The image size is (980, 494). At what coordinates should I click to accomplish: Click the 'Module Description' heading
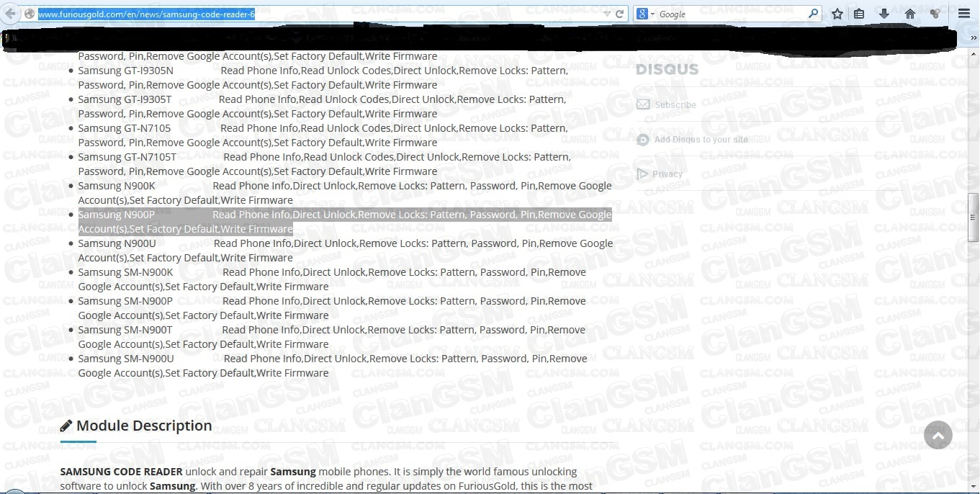(x=144, y=426)
